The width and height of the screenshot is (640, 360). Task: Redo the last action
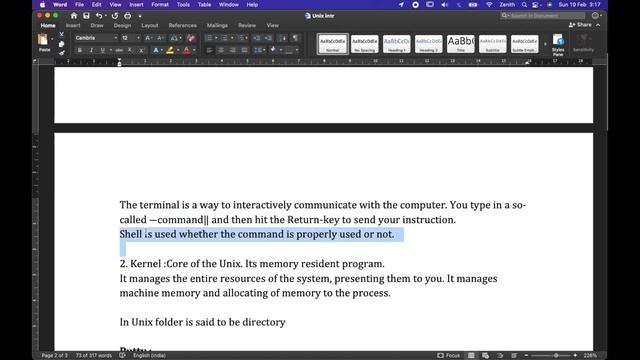coord(115,16)
